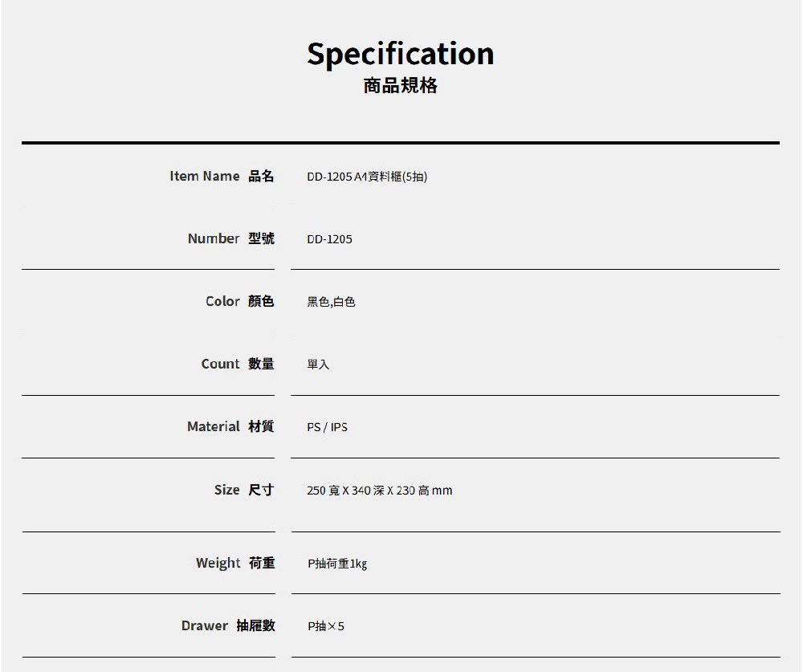Select the DD-1205 A4資料櫃(5抽) product name
Screen dimensions: 803x672
(366, 177)
